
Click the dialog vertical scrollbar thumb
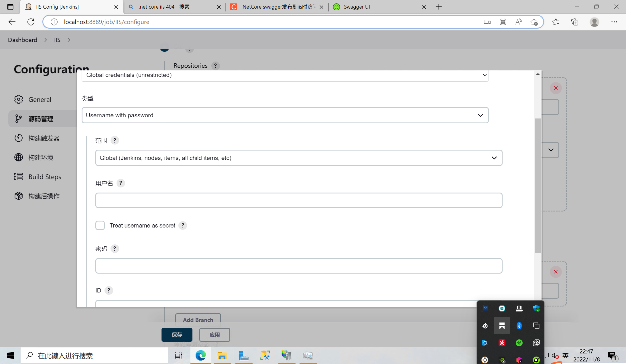click(538, 186)
